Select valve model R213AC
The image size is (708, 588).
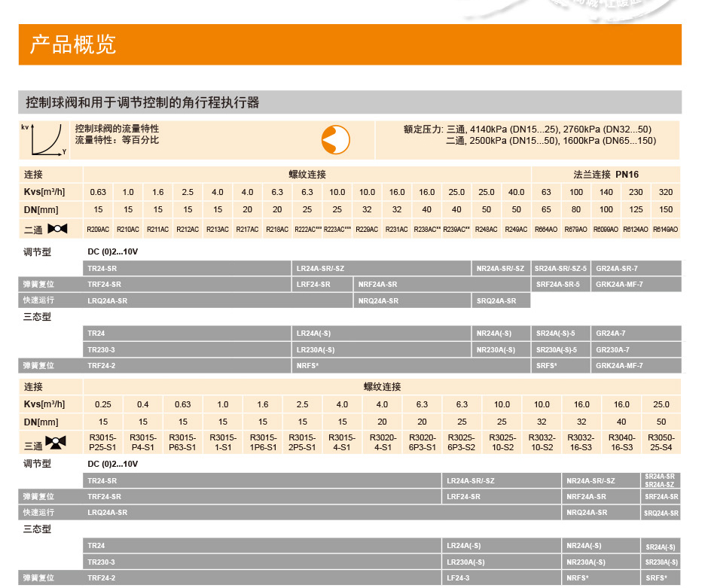point(218,229)
